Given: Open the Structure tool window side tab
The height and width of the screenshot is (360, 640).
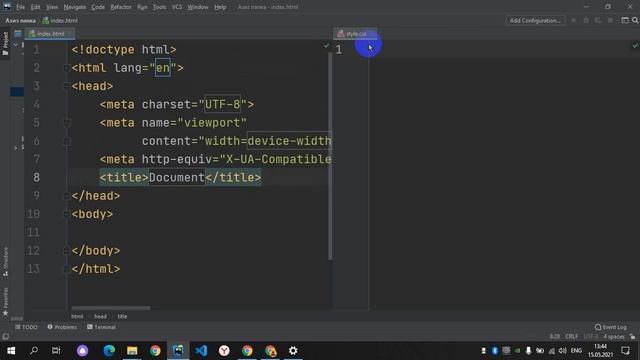Looking at the screenshot, I should [5, 261].
